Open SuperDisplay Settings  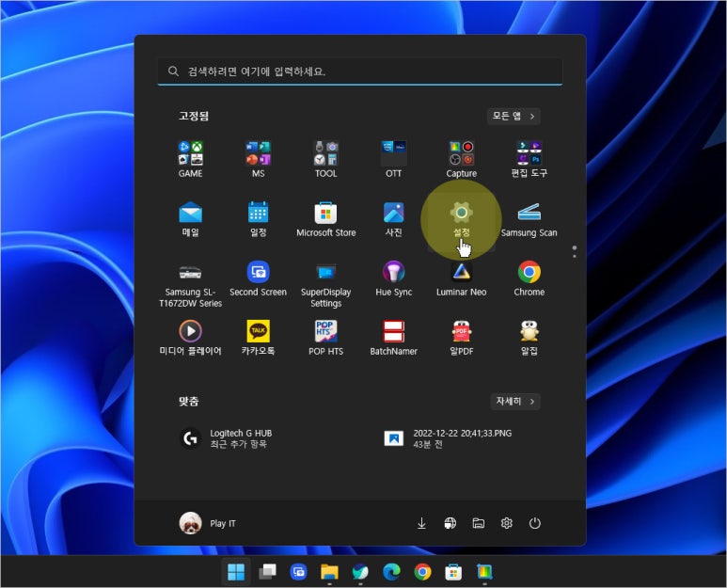326,284
